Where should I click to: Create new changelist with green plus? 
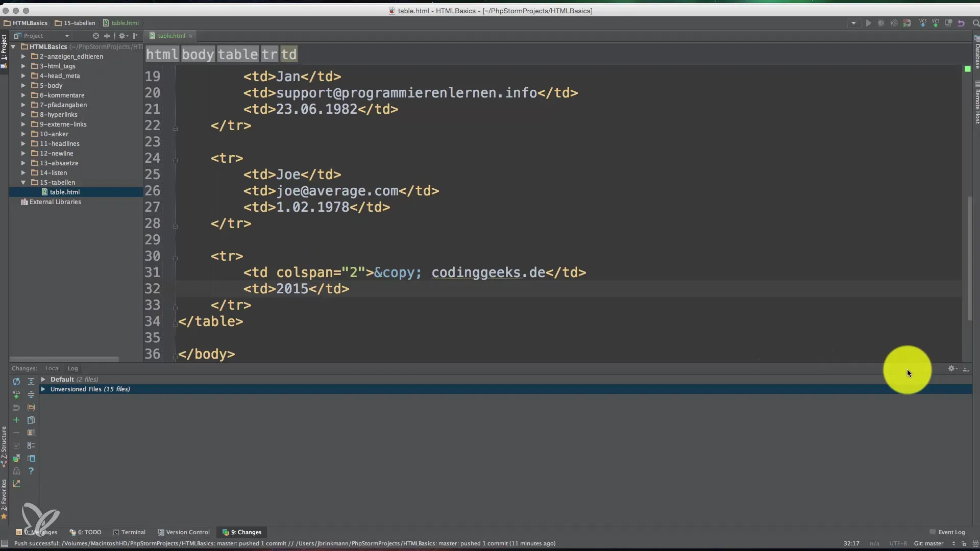point(16,420)
